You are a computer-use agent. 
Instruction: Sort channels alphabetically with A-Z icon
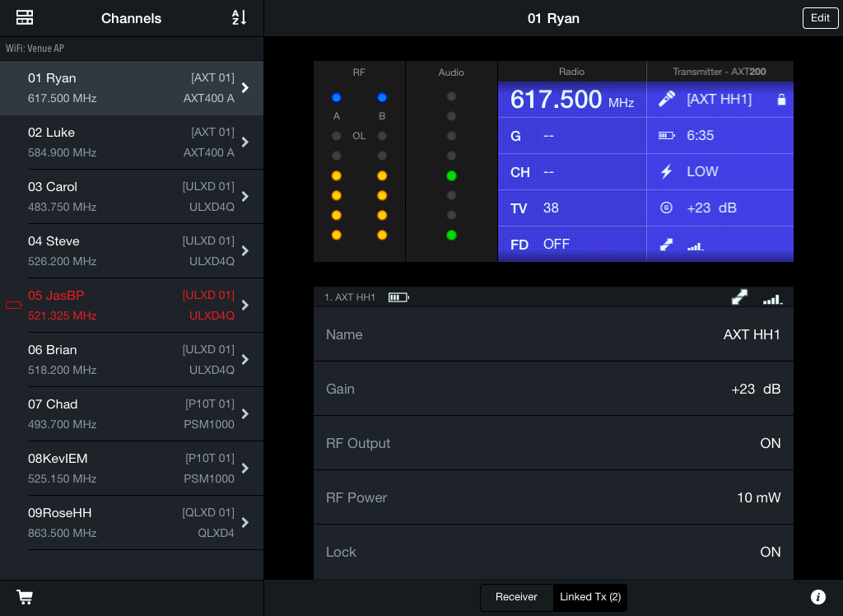(239, 18)
